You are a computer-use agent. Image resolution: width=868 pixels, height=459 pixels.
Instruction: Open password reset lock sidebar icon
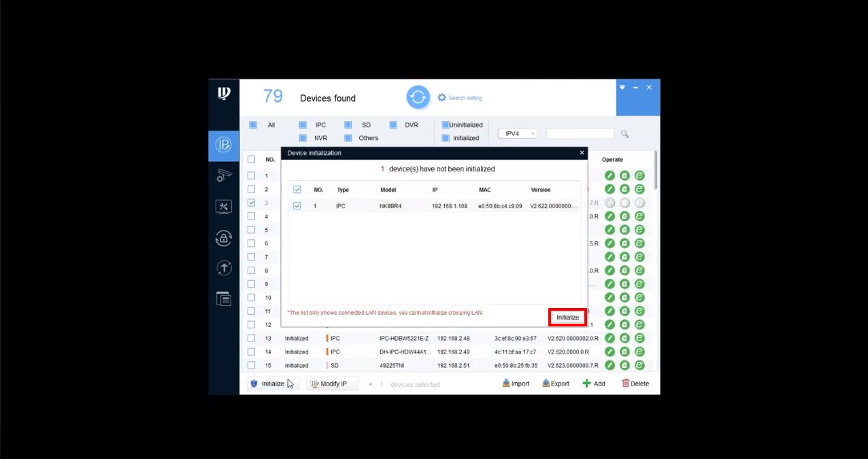(x=224, y=238)
